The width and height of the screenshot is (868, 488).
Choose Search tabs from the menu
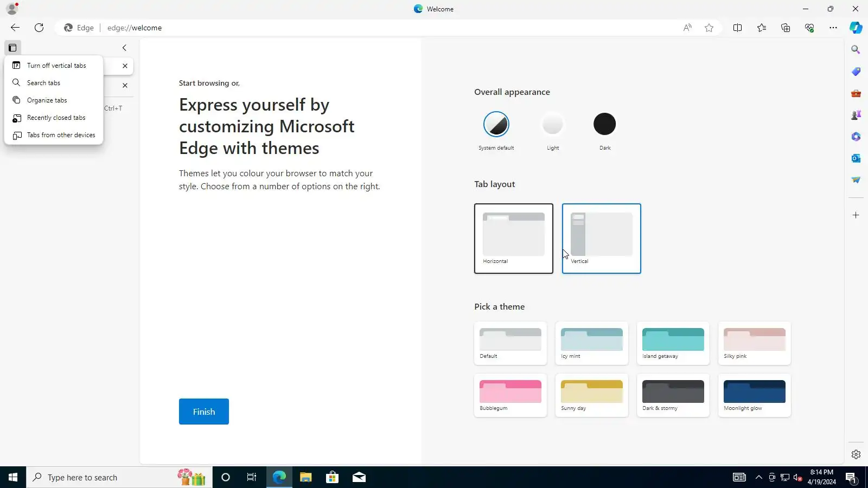point(54,83)
